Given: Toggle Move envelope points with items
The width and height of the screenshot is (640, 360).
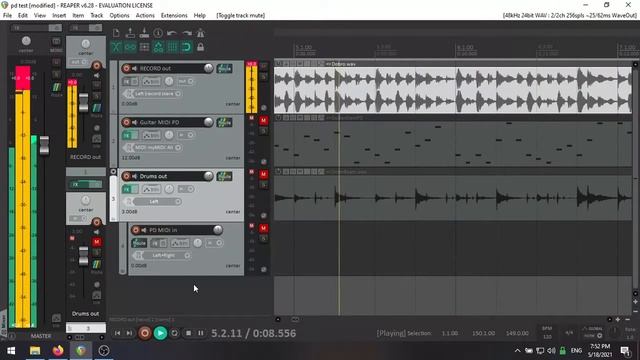Looking at the screenshot, I should pos(158,47).
